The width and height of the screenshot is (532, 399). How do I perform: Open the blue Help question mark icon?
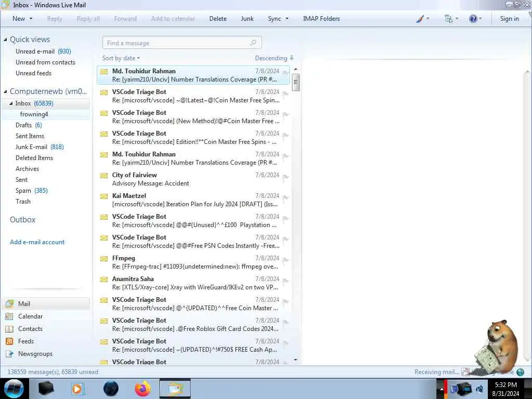473,19
